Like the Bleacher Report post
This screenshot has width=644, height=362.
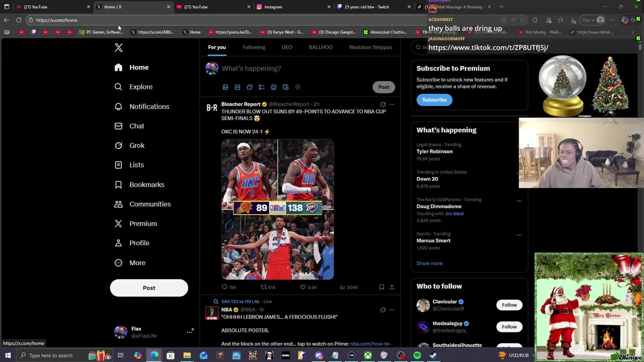tap(308, 287)
